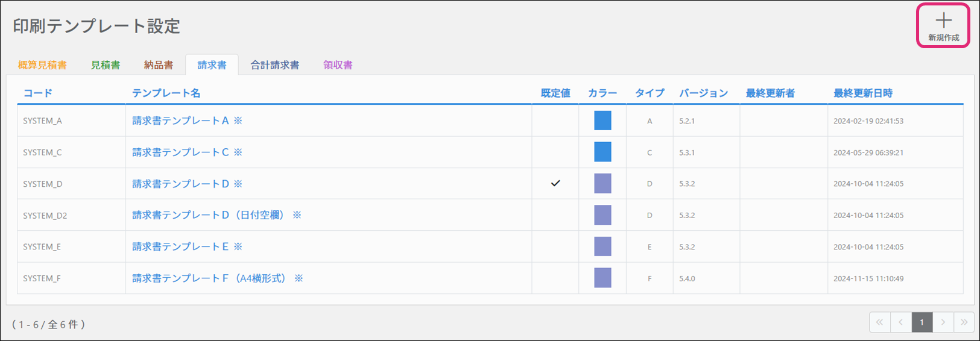Click the default checkmark in SYSTEM_D row
The height and width of the screenshot is (341, 980).
coord(555,184)
